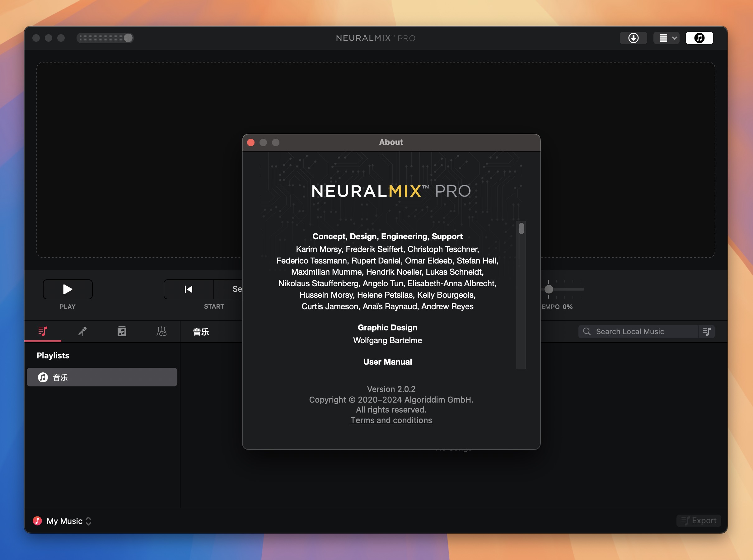The image size is (753, 560).
Task: Select the 音乐 playlist item
Action: click(102, 377)
